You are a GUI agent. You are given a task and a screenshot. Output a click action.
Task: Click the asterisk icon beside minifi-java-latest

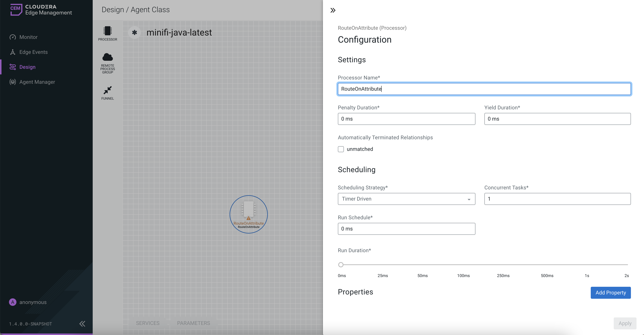(135, 33)
